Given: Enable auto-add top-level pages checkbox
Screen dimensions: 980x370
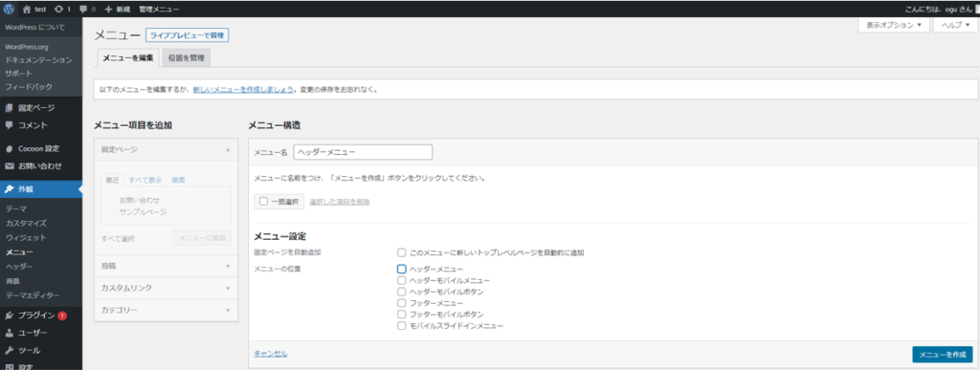Looking at the screenshot, I should tap(402, 252).
